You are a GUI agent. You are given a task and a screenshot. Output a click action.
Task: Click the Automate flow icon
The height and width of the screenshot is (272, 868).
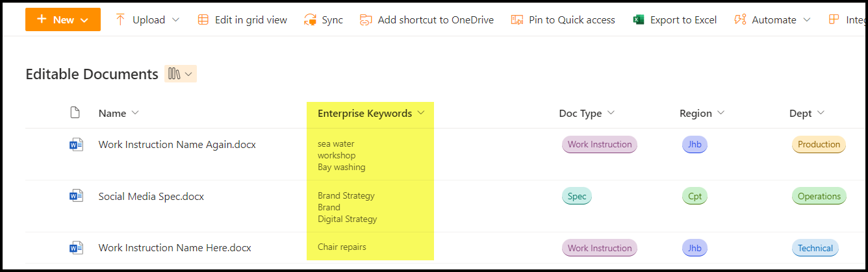tap(740, 19)
